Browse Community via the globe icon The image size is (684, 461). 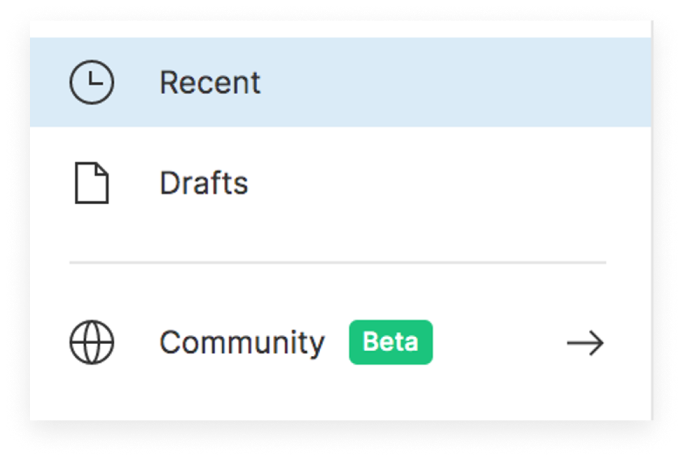pos(92,342)
